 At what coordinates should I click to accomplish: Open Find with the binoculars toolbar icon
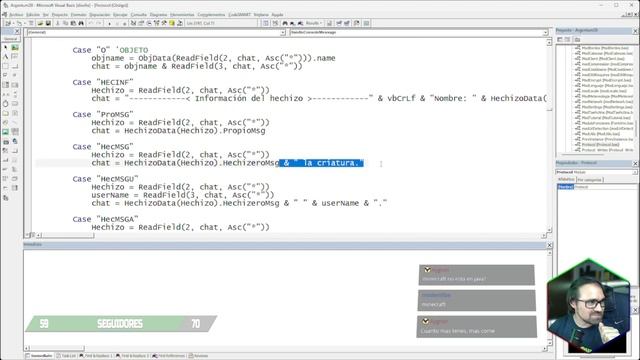pyautogui.click(x=81, y=23)
